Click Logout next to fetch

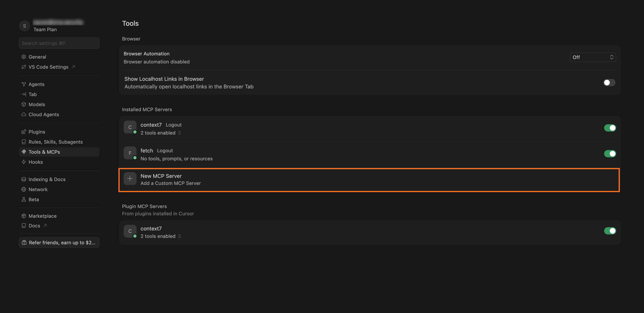[x=165, y=150]
